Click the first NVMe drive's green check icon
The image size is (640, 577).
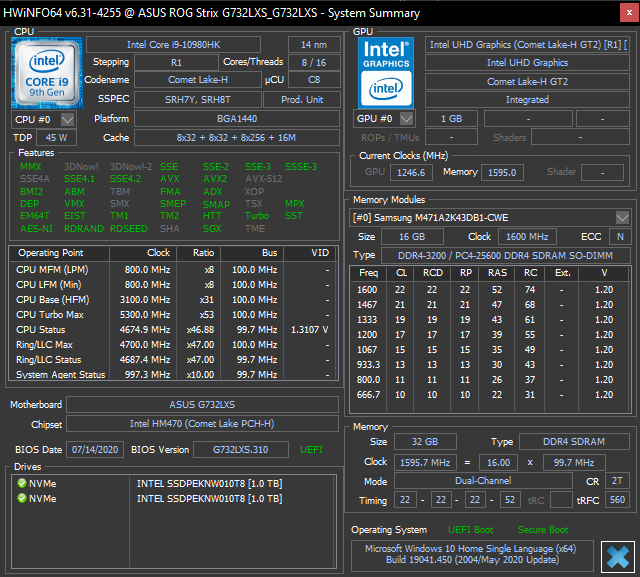(x=22, y=483)
